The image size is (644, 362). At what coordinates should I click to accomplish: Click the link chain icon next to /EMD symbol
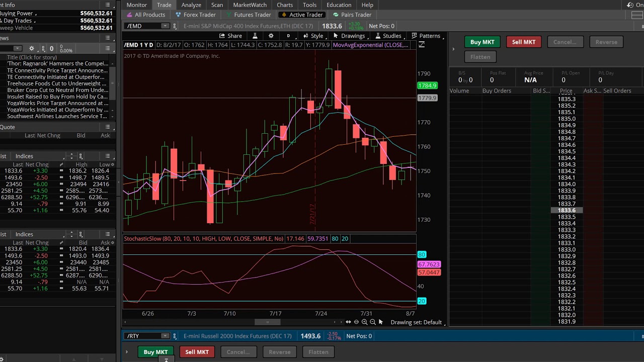(175, 26)
